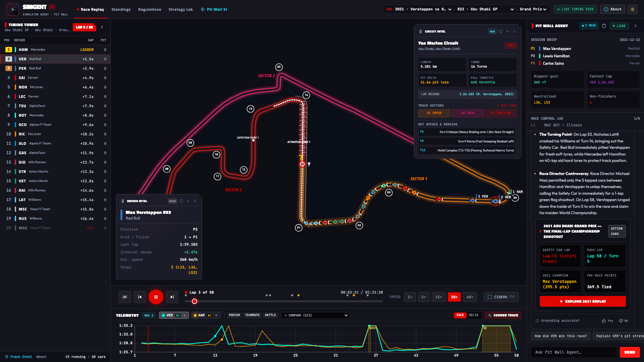Select the S3 Traction sector tab
This screenshot has height=362, width=644.
501,113
